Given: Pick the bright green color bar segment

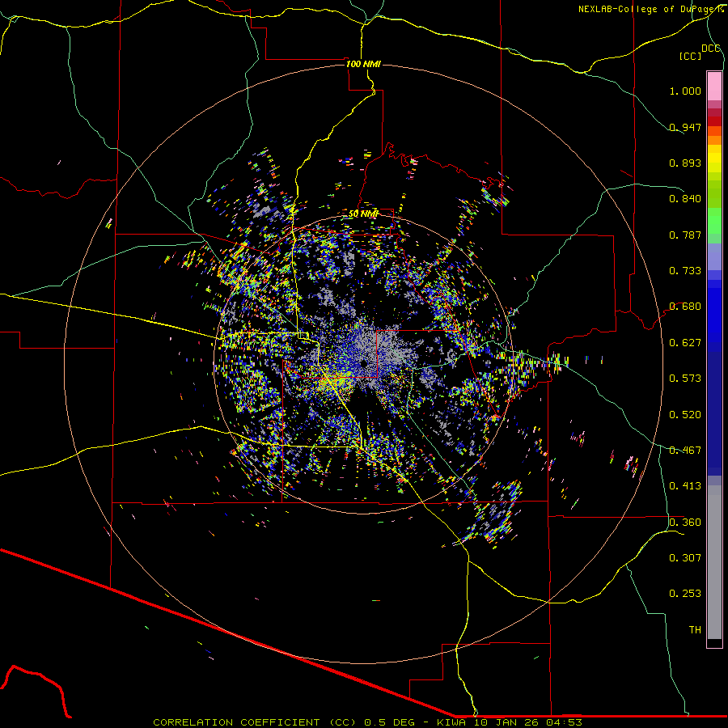Looking at the screenshot, I should point(714,220).
